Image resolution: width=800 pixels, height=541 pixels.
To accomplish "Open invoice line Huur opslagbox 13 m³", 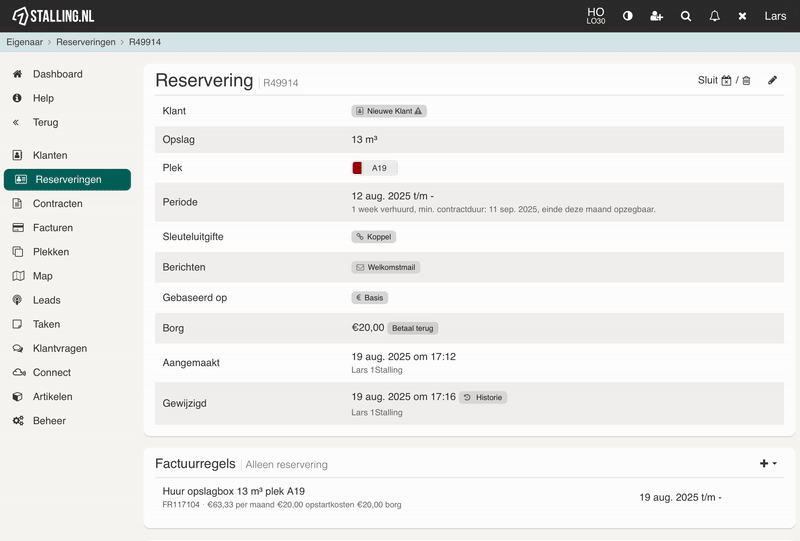I will click(x=234, y=491).
